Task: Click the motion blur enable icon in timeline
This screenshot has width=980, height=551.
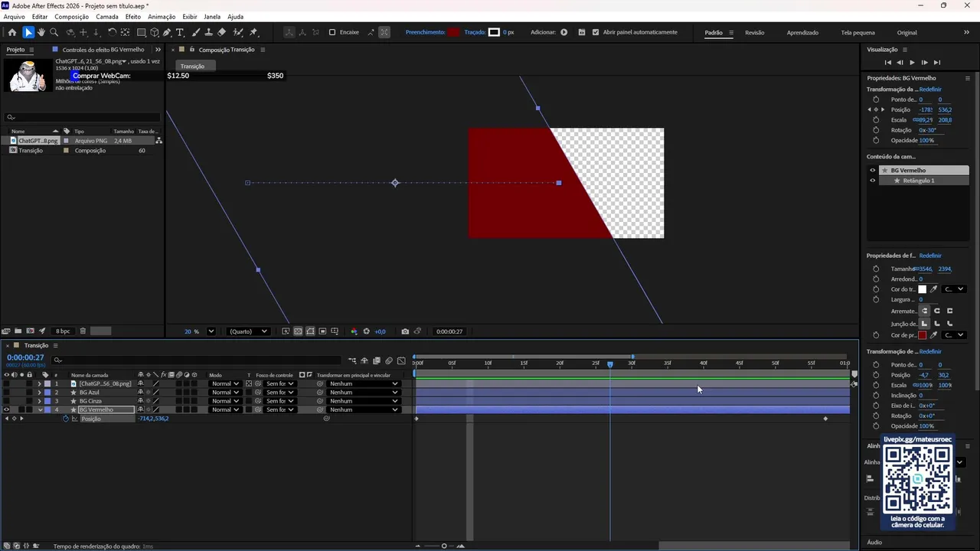Action: click(389, 360)
